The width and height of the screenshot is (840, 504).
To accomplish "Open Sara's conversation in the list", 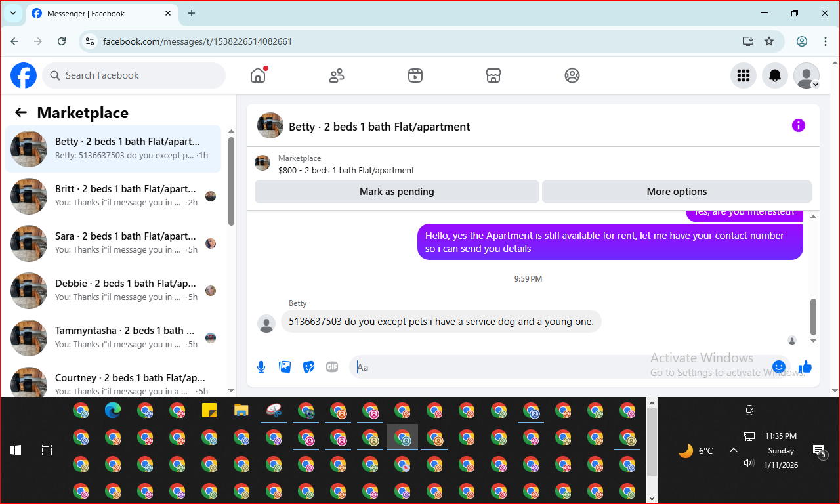I will click(x=114, y=243).
